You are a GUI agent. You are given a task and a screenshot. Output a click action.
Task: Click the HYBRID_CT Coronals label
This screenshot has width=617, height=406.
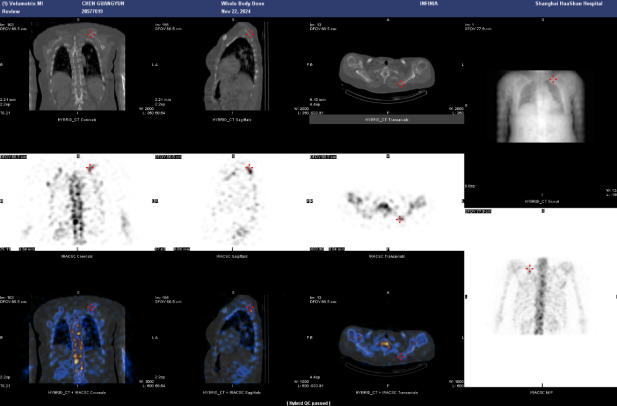point(77,119)
